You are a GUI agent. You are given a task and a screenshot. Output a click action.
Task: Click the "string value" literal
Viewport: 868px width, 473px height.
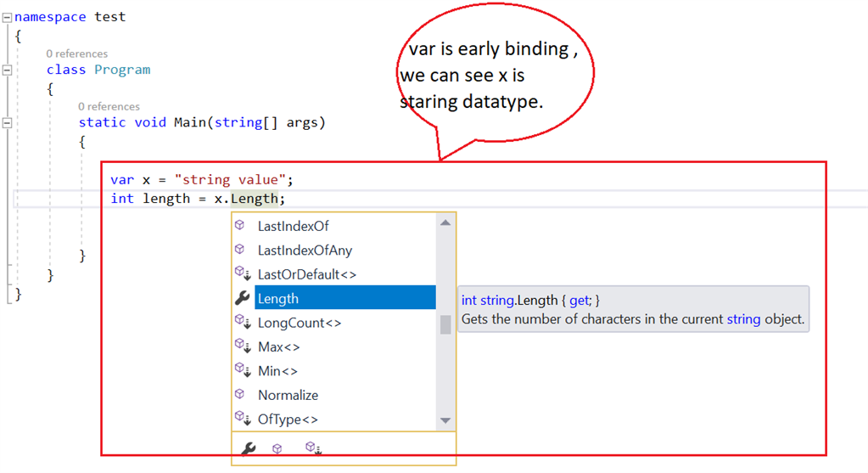click(230, 180)
